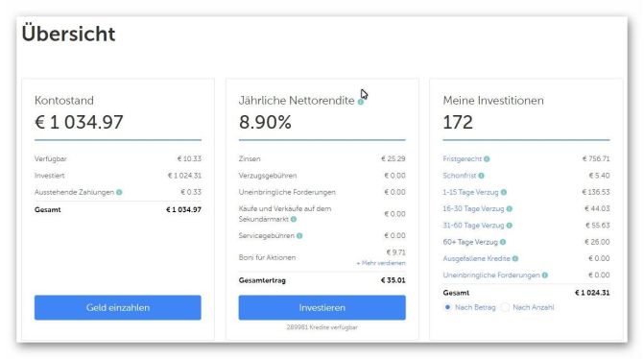Select the Nach Betrag radio button
The image size is (644, 359).
[447, 307]
